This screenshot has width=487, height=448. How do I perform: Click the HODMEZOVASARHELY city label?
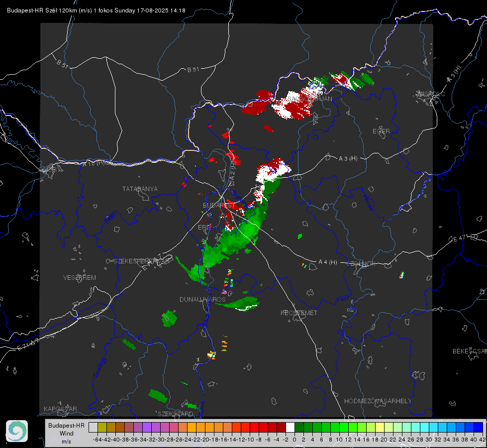[378, 401]
